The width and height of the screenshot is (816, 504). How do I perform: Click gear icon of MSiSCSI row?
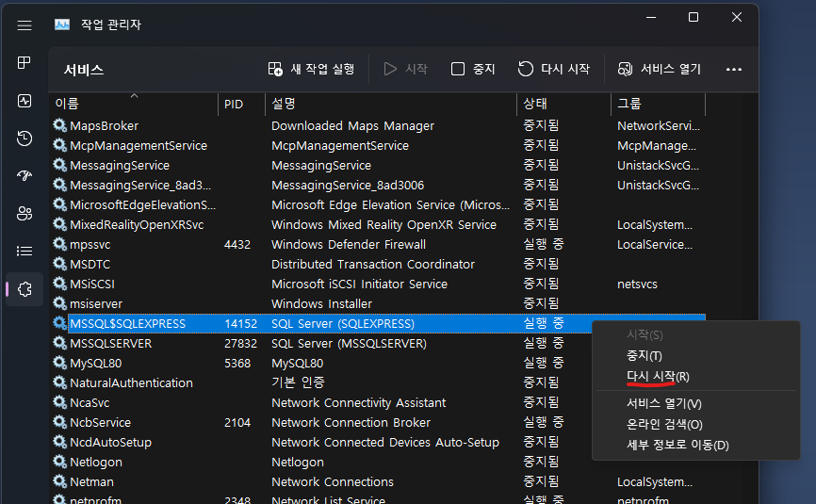(x=60, y=284)
